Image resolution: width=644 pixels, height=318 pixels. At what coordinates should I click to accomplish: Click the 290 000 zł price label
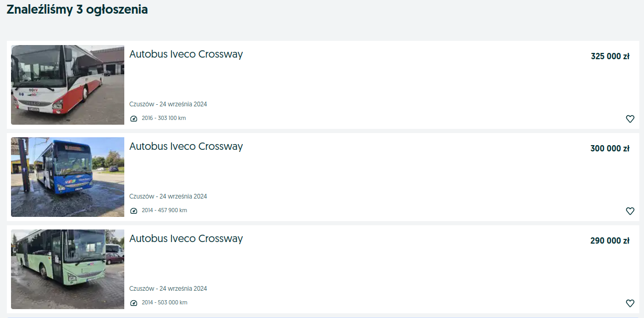610,240
